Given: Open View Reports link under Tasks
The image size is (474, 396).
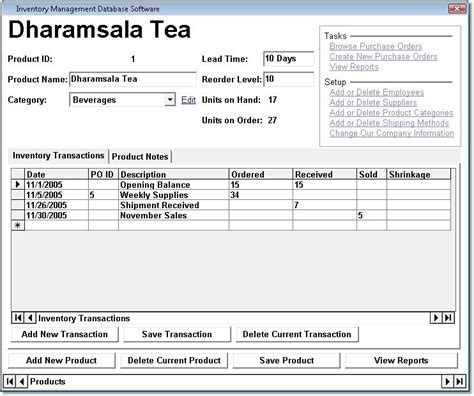Looking at the screenshot, I should tap(354, 67).
